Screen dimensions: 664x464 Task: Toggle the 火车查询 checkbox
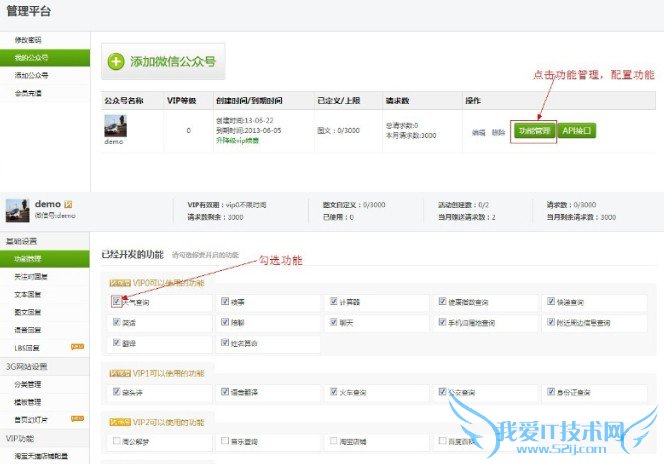tap(334, 391)
